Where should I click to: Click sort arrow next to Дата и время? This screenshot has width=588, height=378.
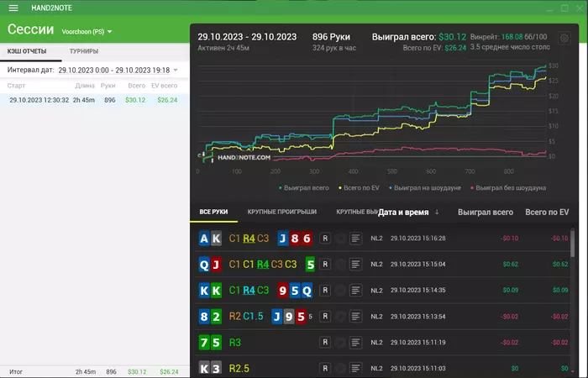pyautogui.click(x=437, y=213)
